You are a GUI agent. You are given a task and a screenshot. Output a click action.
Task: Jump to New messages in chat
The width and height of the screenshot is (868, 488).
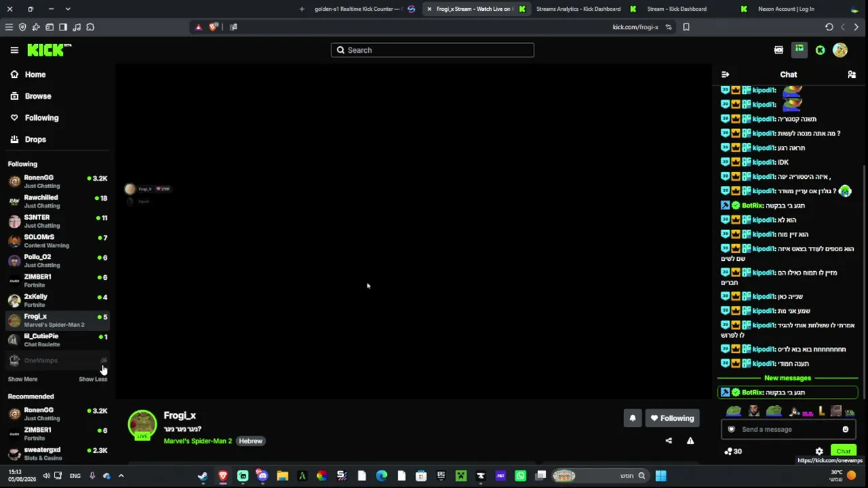coord(787,378)
